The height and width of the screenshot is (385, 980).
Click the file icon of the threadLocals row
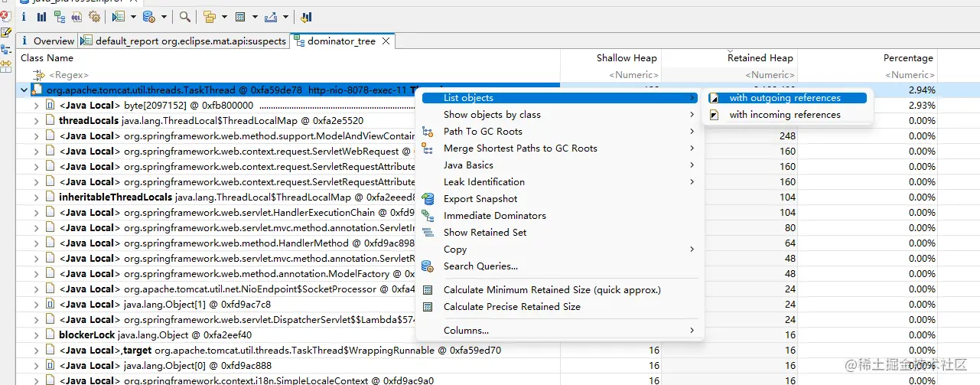(x=50, y=120)
